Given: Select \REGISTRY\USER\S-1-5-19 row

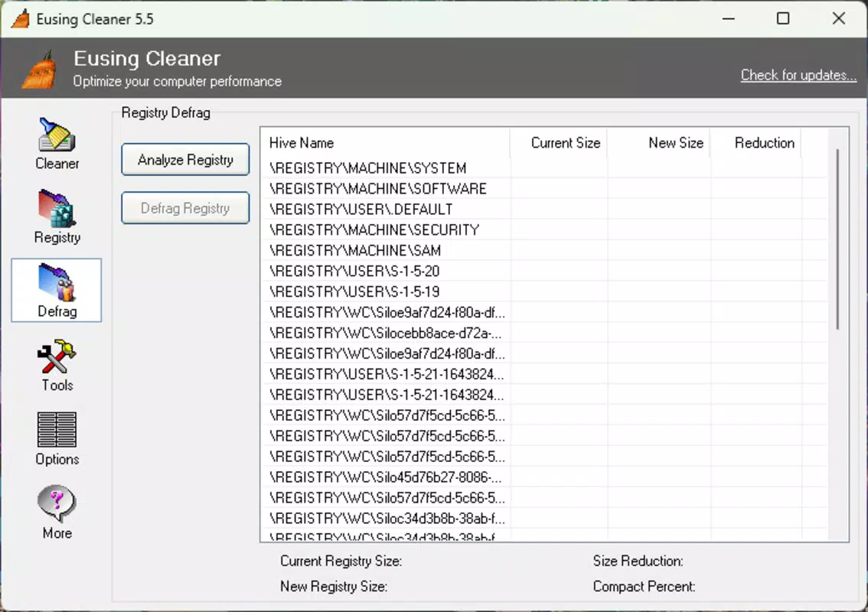Looking at the screenshot, I should point(544,291).
